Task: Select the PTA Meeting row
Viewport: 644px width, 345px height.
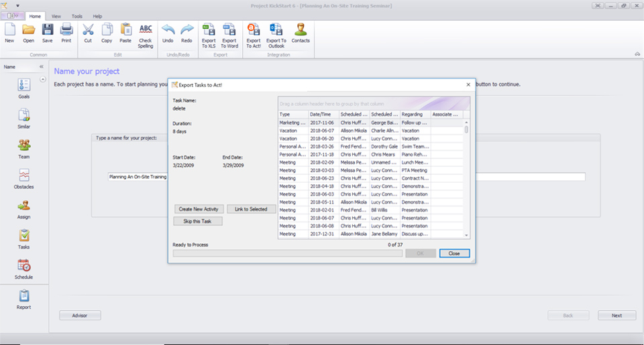Action: pyautogui.click(x=371, y=170)
